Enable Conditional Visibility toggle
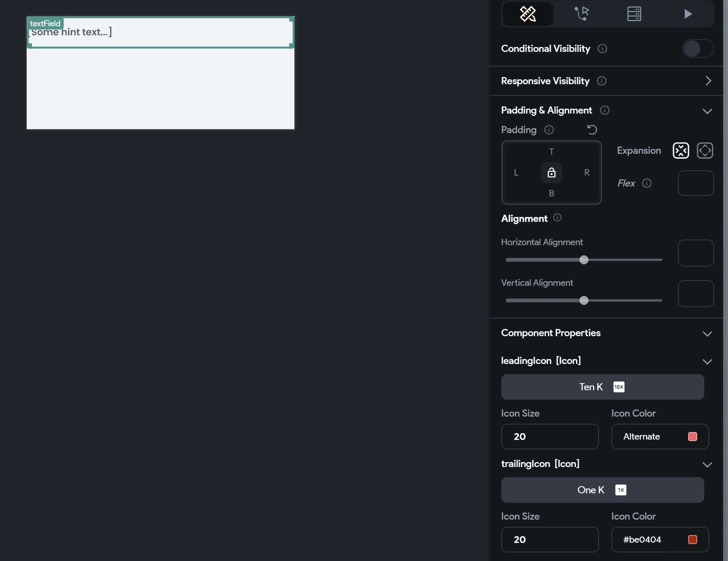 click(x=697, y=49)
